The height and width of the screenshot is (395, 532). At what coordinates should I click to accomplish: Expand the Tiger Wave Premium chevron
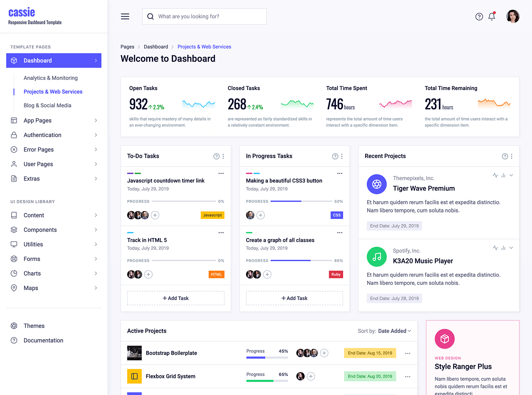click(511, 175)
